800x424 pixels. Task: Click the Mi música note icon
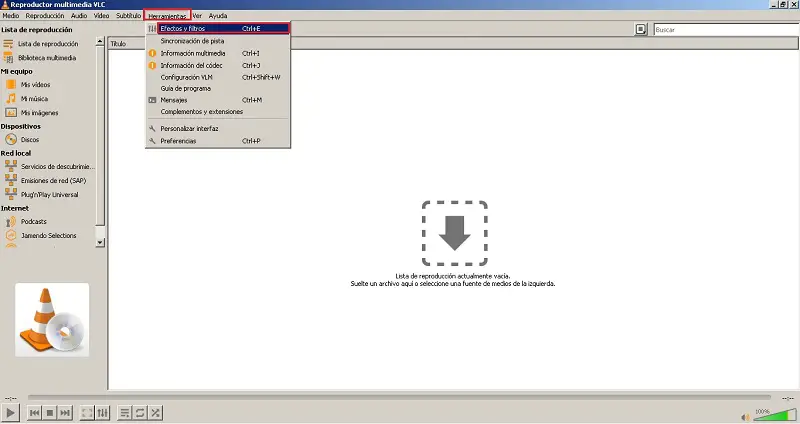click(11, 98)
